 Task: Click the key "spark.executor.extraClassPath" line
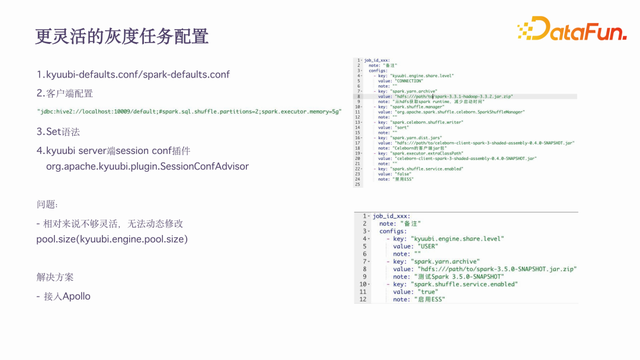(x=418, y=153)
